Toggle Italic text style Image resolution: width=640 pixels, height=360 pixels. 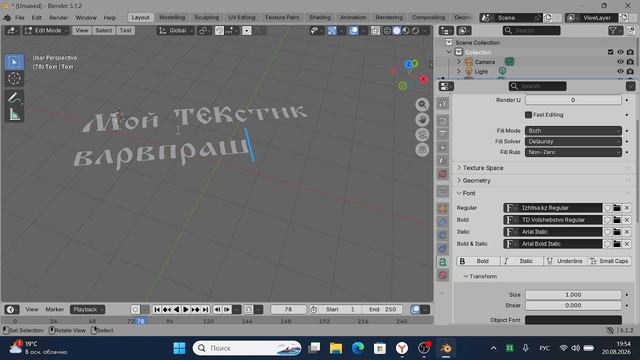tap(522, 261)
